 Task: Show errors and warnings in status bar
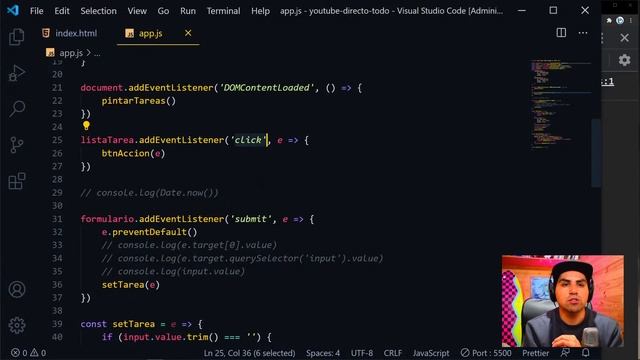(29, 353)
